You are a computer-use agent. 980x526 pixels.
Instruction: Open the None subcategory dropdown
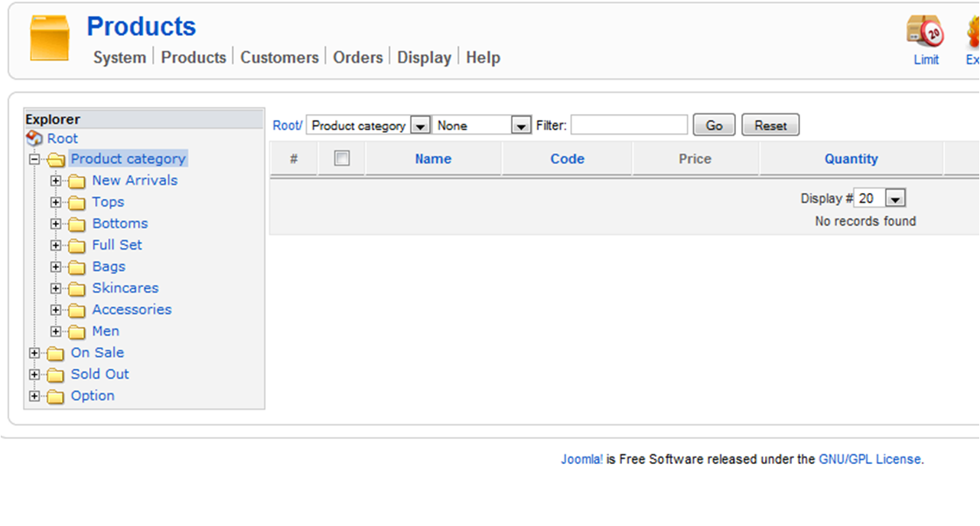point(482,126)
